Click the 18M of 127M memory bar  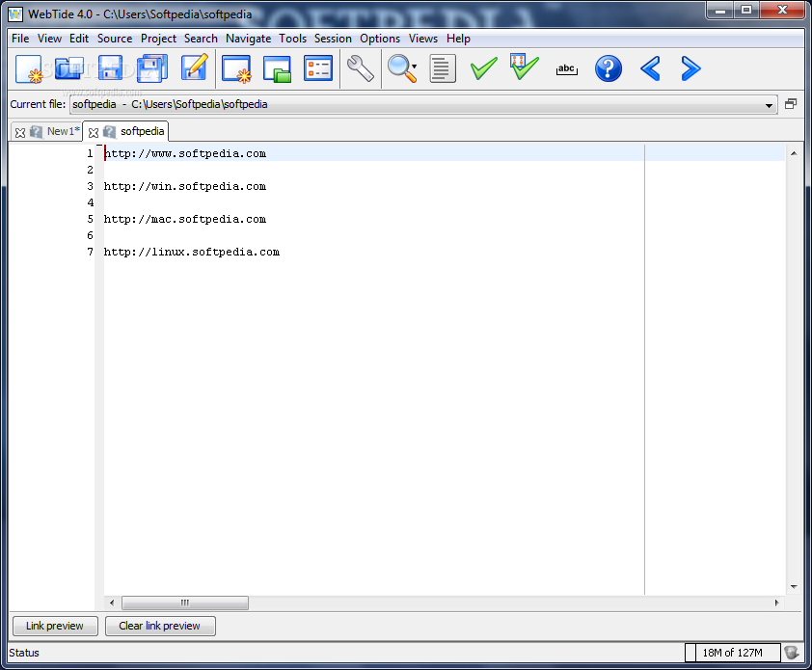(x=732, y=653)
